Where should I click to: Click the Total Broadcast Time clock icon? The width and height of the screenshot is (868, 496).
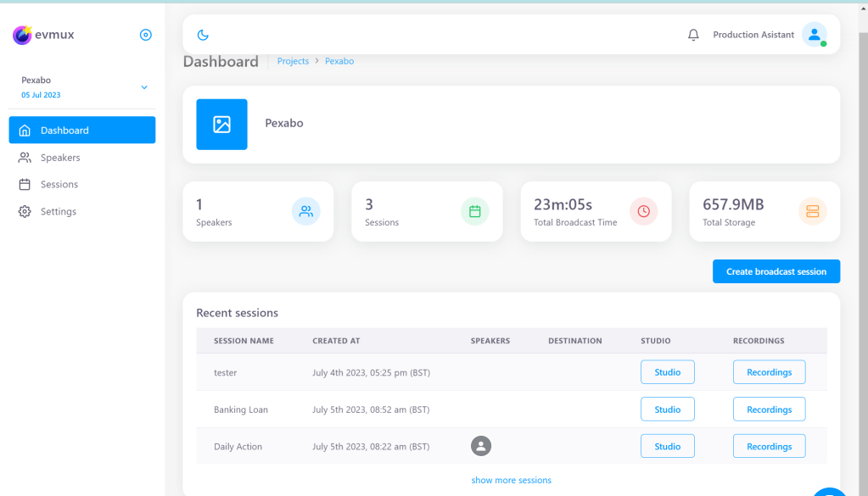point(644,211)
